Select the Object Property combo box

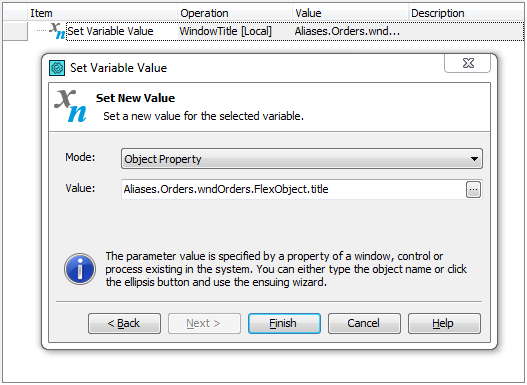pos(301,159)
